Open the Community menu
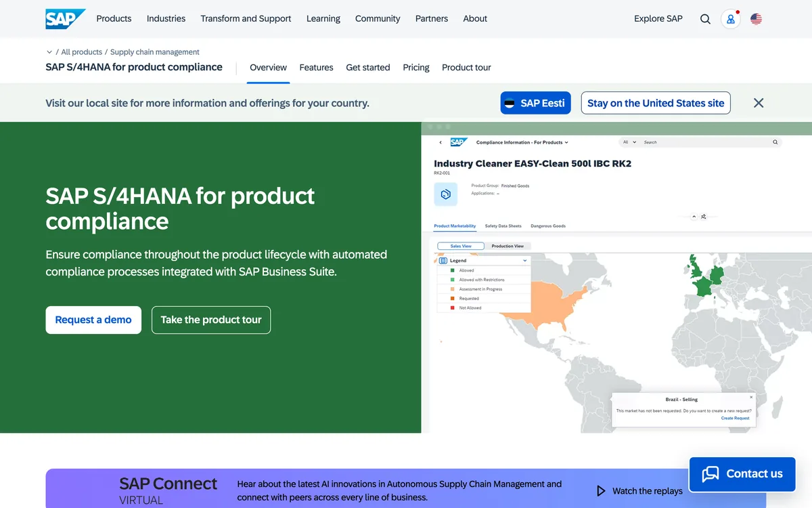Viewport: 812px width, 508px height. pos(378,19)
